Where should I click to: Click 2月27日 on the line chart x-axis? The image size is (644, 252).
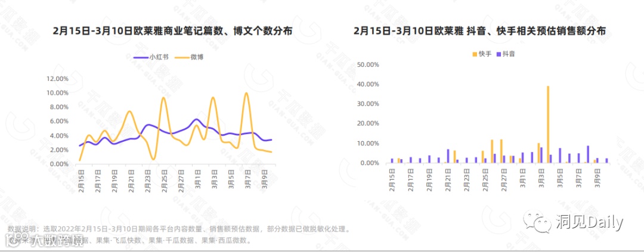[181, 180]
